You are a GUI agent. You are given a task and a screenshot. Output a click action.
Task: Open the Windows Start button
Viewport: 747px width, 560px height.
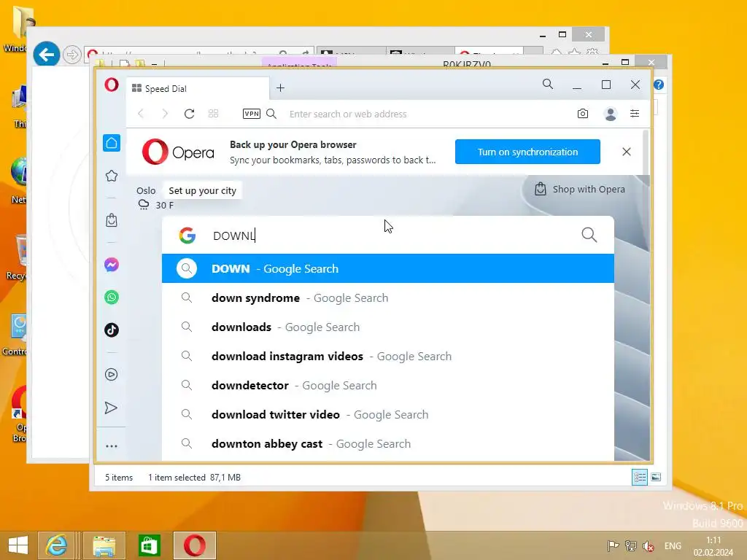click(x=18, y=545)
